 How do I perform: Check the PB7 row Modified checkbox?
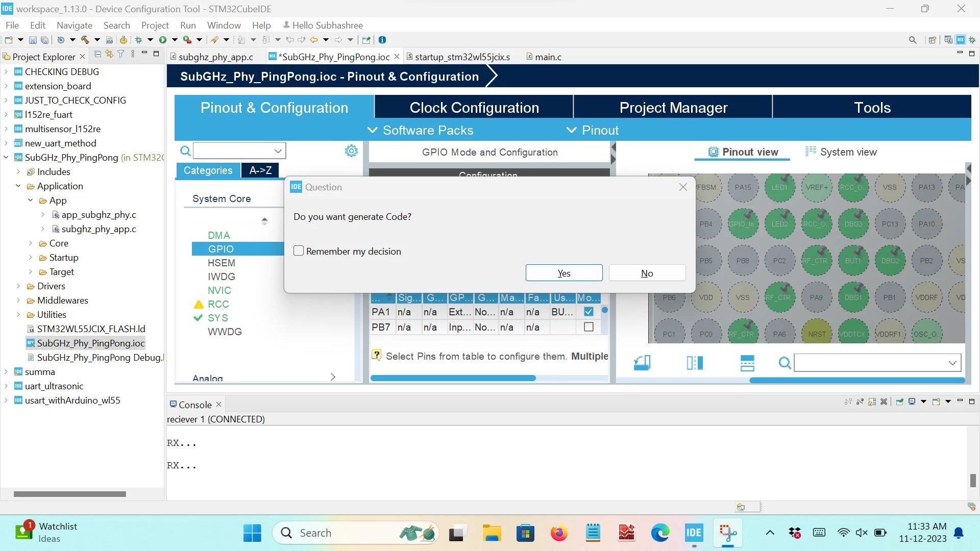[589, 327]
